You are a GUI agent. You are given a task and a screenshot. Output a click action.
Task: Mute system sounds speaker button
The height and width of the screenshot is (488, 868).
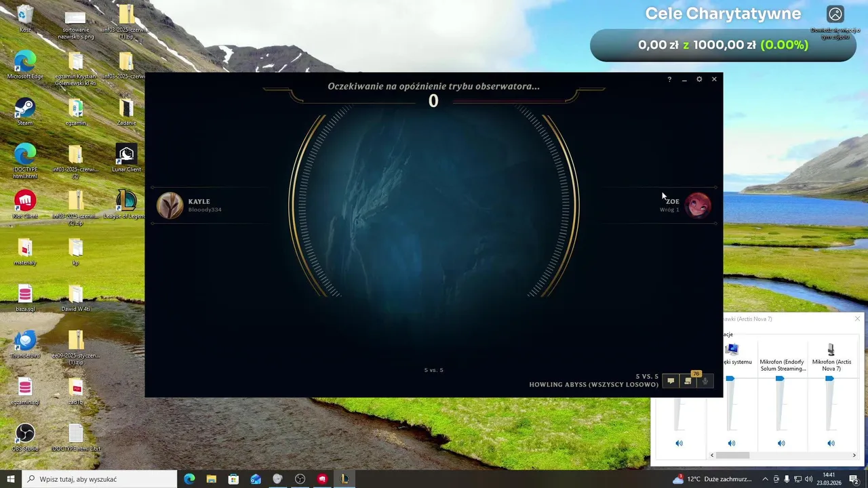pos(731,443)
